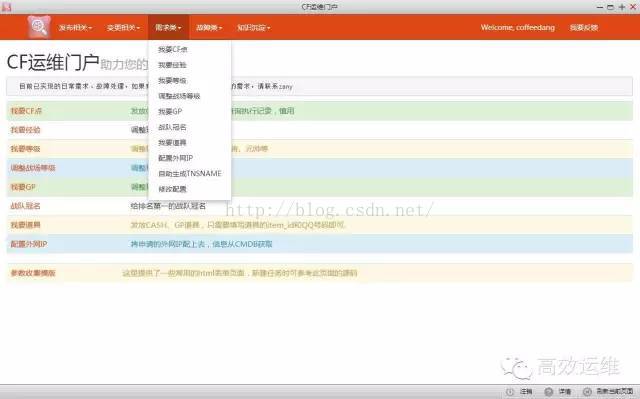Click the 详情 icon in the status bar
The width and height of the screenshot is (640, 399).
click(549, 392)
